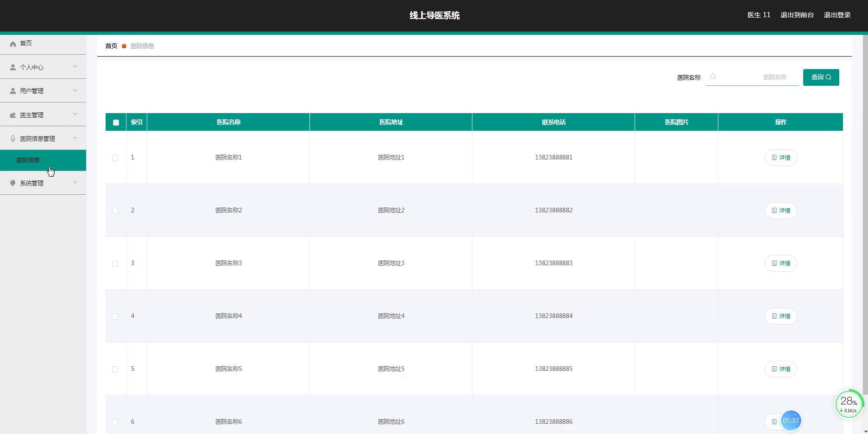
Task: Expand the 个人中心 menu chevron
Action: coord(75,67)
